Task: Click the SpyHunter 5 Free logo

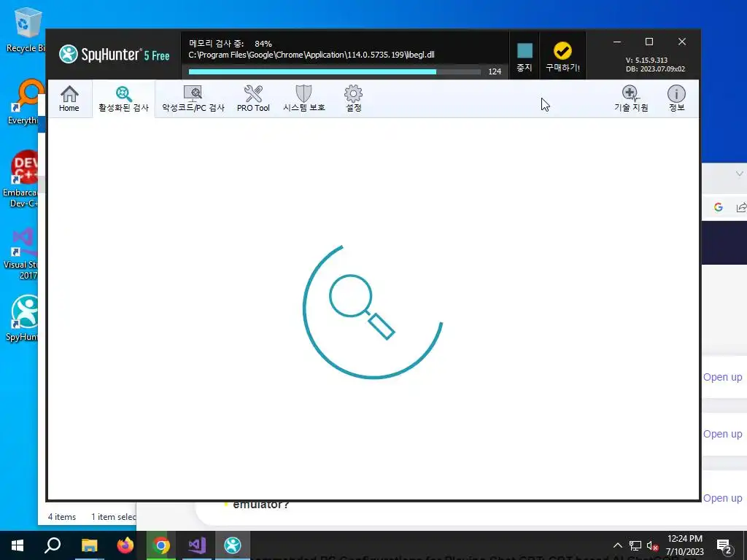Action: coord(115,54)
